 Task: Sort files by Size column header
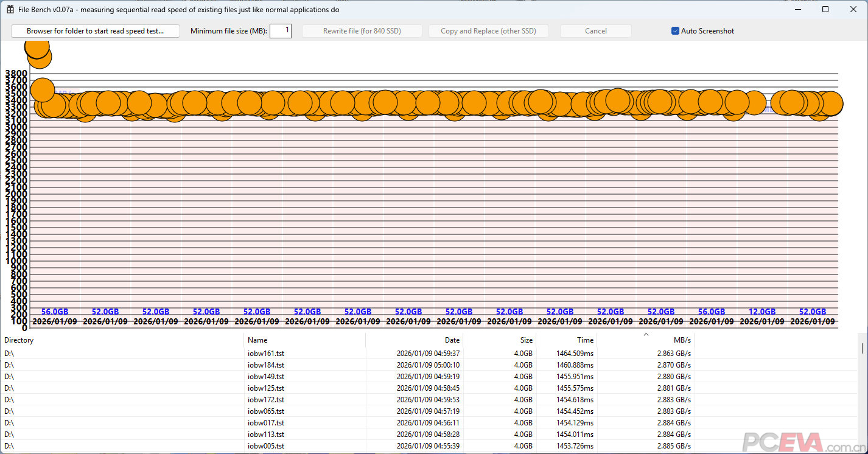point(499,340)
